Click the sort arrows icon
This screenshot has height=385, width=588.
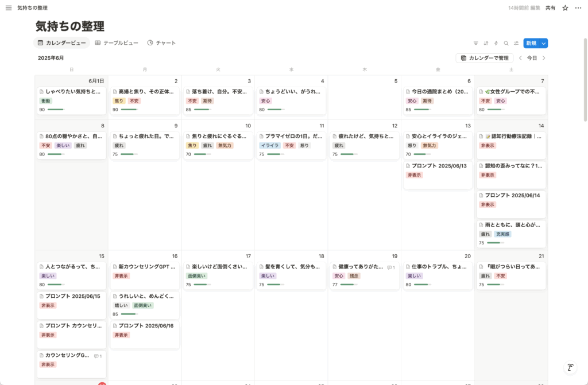pos(486,43)
